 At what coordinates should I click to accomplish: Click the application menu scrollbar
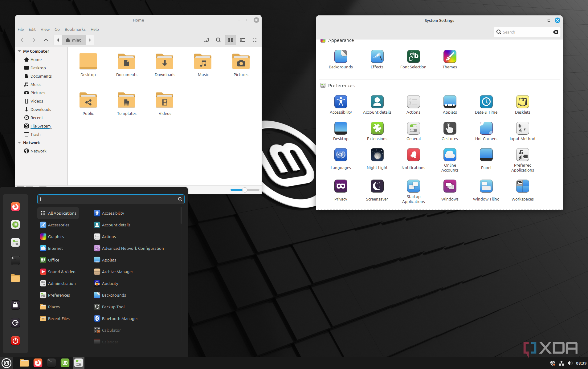(181, 215)
